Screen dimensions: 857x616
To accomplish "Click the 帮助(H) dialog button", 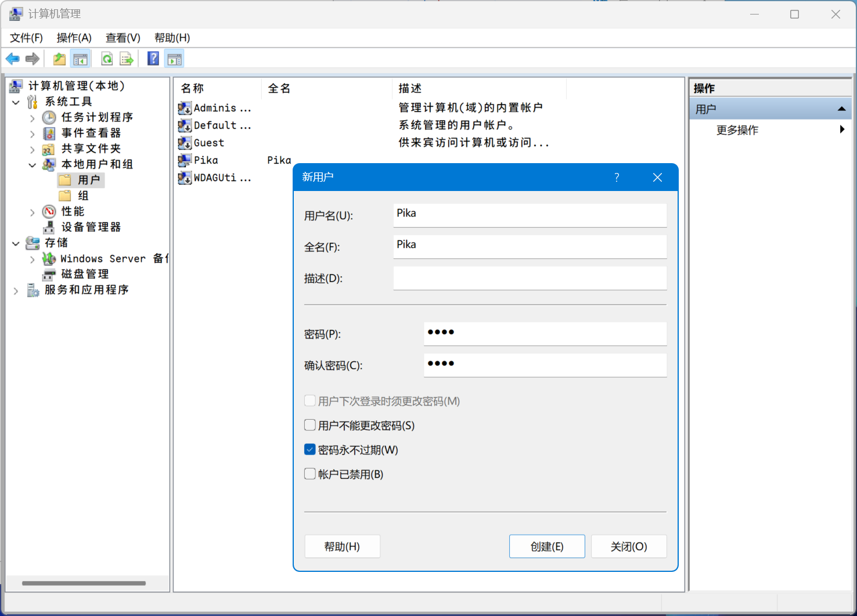I will (x=342, y=546).
